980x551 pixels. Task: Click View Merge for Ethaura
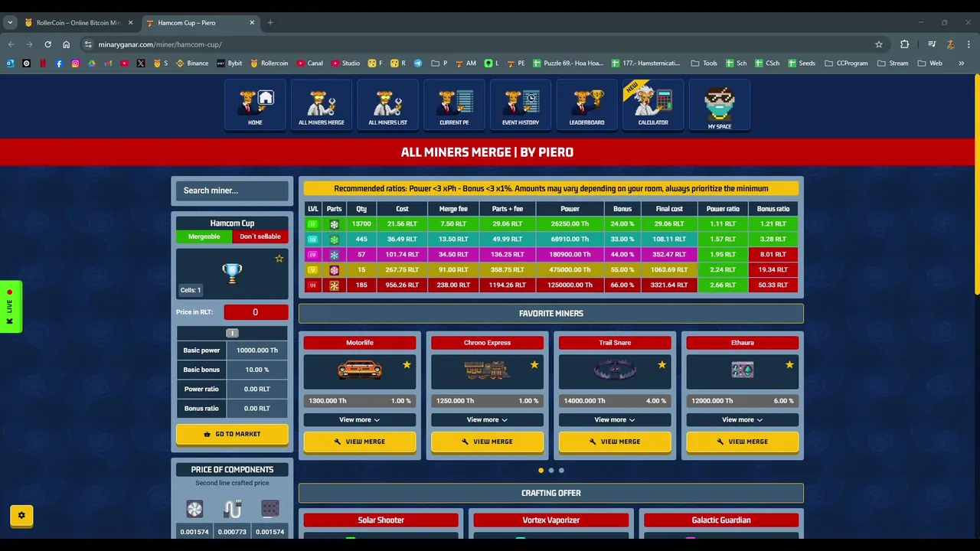(743, 442)
